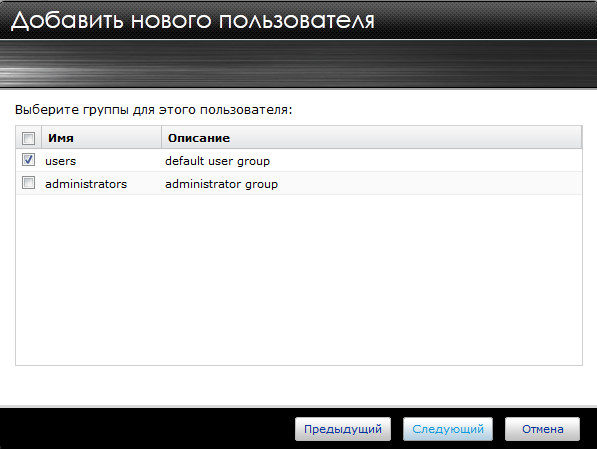Image resolution: width=597 pixels, height=449 pixels.
Task: Click the striped dark banner below the title
Action: tap(298, 64)
